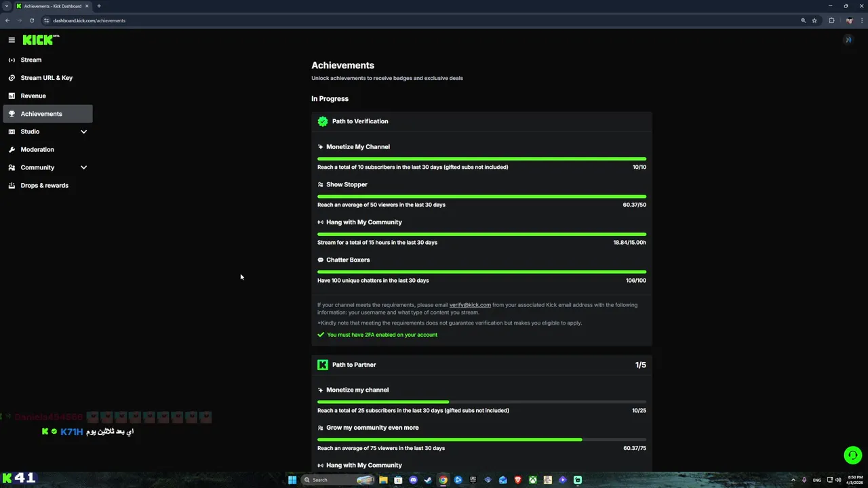
Task: Click the 18.84/15.00h hours value
Action: (x=630, y=243)
